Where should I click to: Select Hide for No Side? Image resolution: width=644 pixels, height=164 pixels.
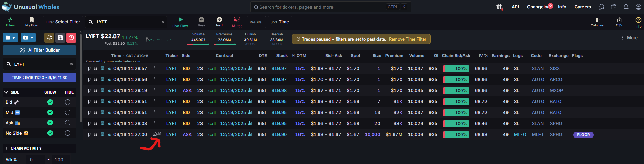68,133
